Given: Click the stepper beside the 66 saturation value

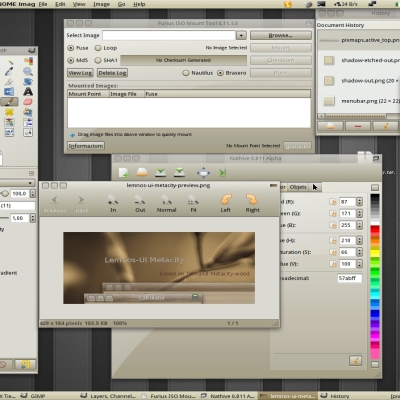Looking at the screenshot, I should [x=359, y=252].
